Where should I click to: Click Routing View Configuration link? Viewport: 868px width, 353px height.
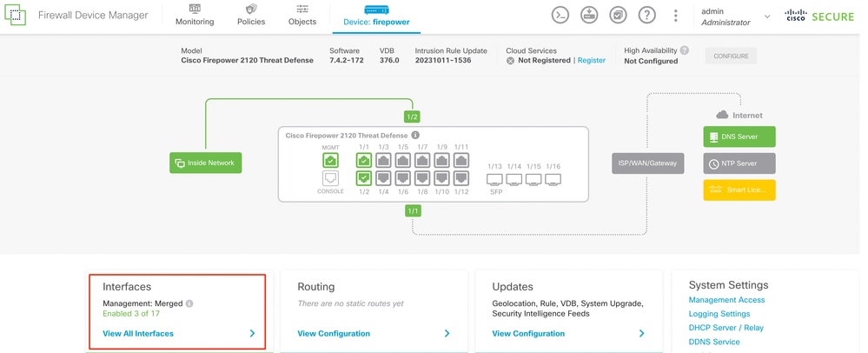point(334,334)
